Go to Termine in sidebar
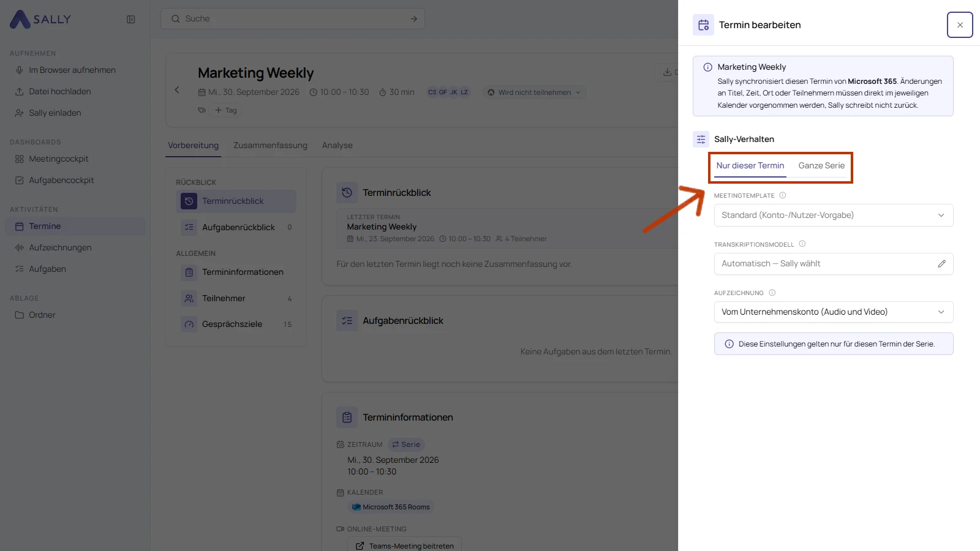980x551 pixels. click(x=75, y=227)
